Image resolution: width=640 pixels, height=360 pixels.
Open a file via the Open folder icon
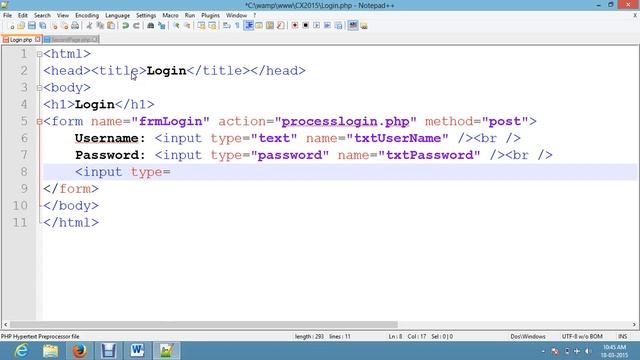(x=21, y=26)
